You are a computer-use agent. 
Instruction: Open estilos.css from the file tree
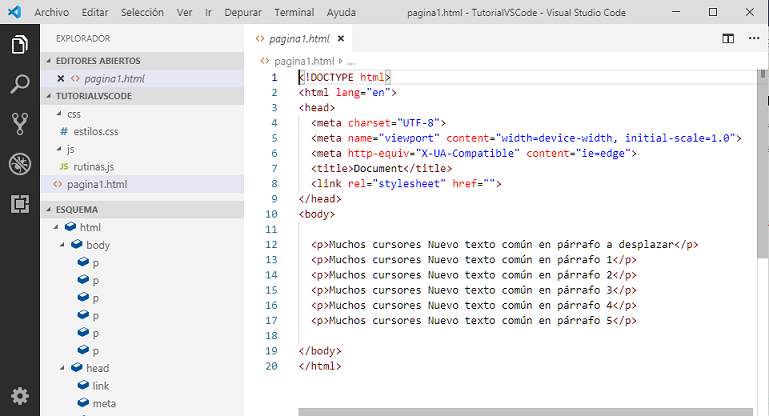(x=96, y=131)
